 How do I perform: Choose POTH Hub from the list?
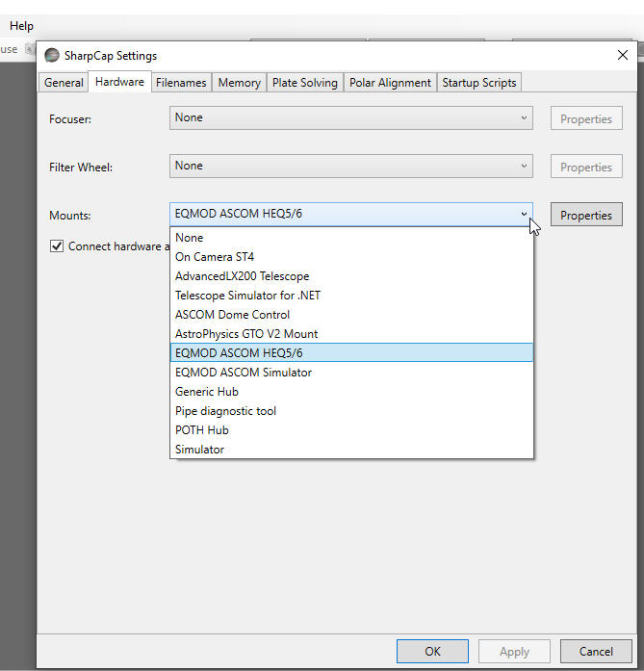(x=202, y=430)
